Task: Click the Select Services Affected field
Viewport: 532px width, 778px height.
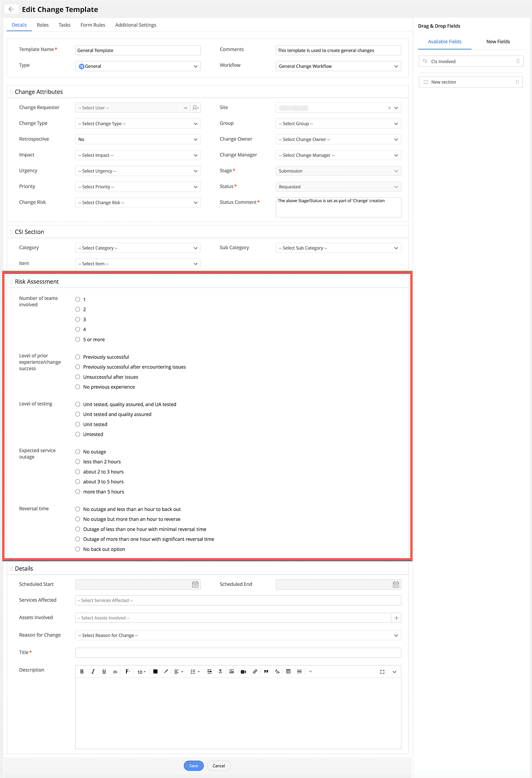Action: pyautogui.click(x=238, y=601)
